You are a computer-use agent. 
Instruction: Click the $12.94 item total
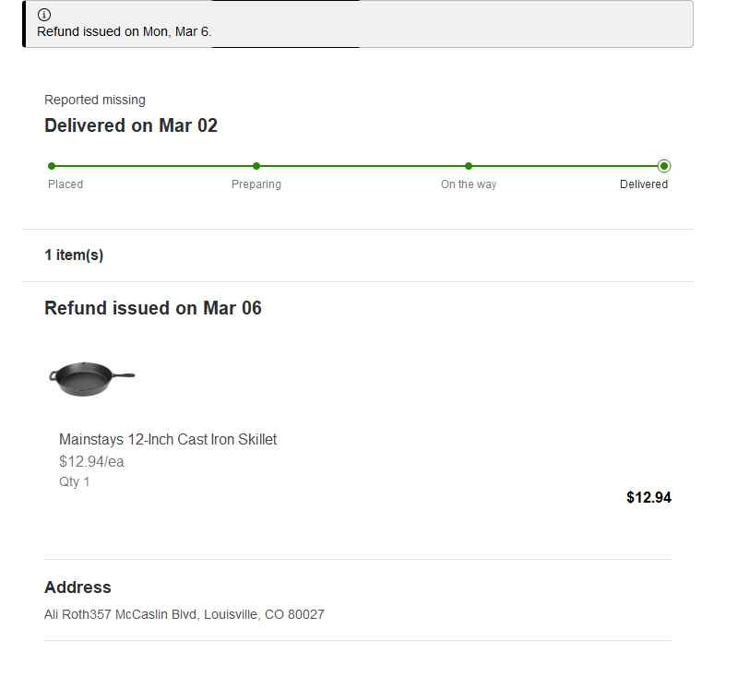649,498
